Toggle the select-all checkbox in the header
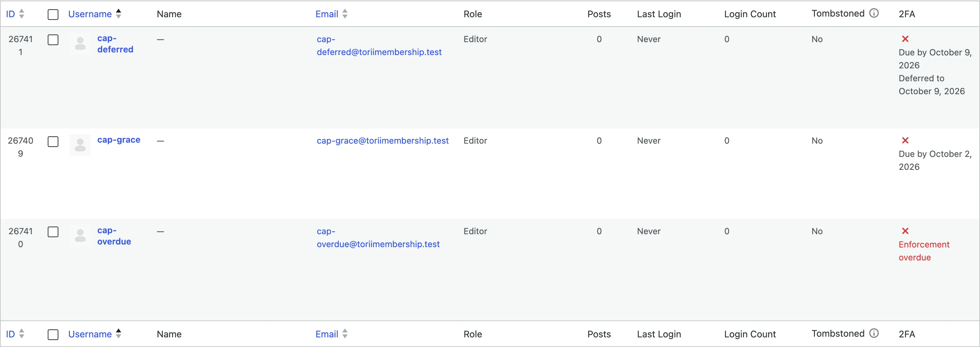This screenshot has width=980, height=347. click(53, 15)
